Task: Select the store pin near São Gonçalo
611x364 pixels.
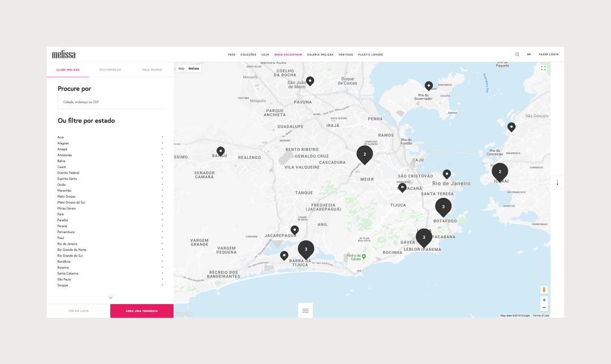Action: click(511, 127)
